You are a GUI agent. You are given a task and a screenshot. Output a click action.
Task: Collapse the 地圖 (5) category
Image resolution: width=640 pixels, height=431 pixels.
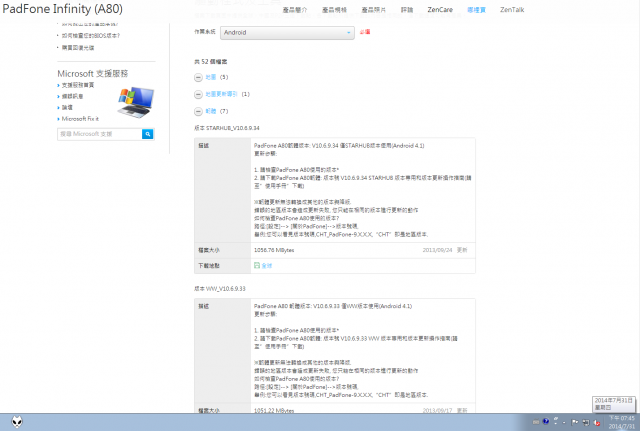pyautogui.click(x=198, y=77)
